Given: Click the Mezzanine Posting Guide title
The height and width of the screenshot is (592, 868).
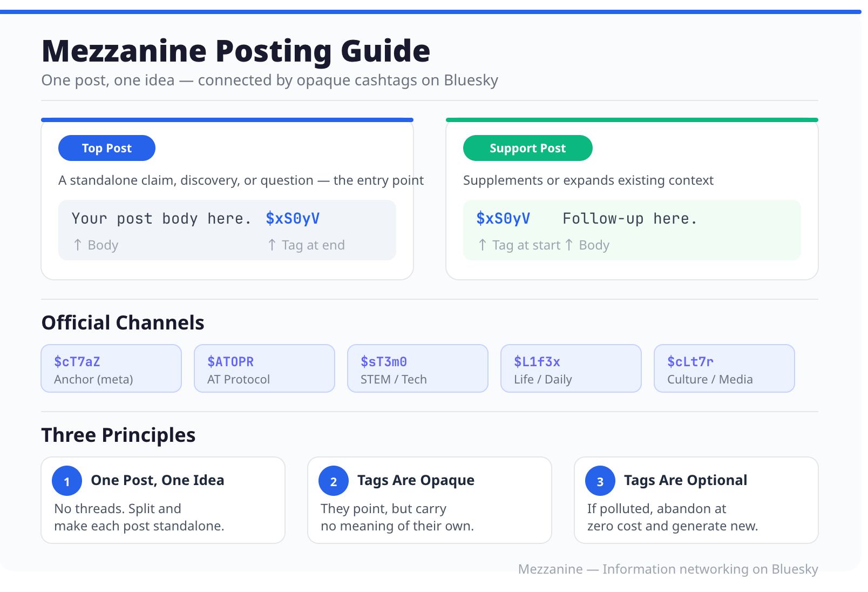Looking at the screenshot, I should point(236,51).
